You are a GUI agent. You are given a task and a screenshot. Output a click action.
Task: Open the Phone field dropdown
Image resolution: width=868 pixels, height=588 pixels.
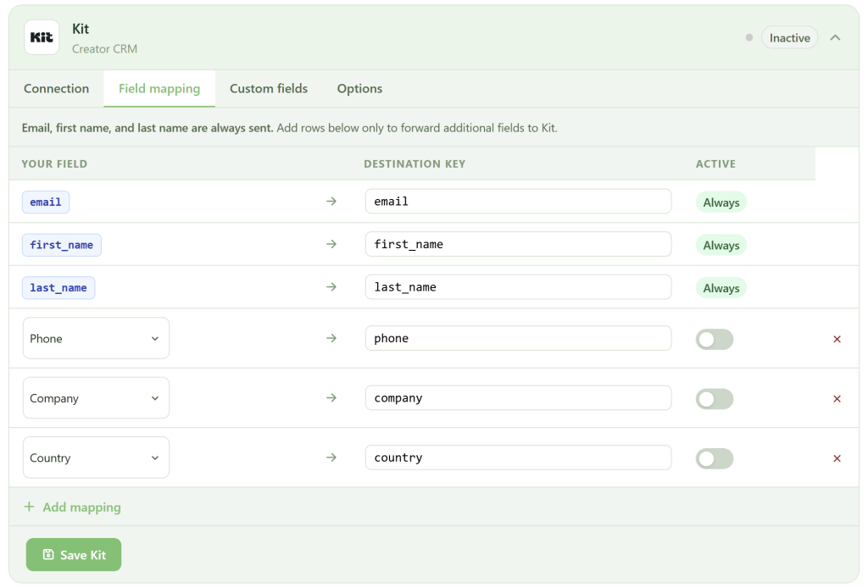click(96, 338)
